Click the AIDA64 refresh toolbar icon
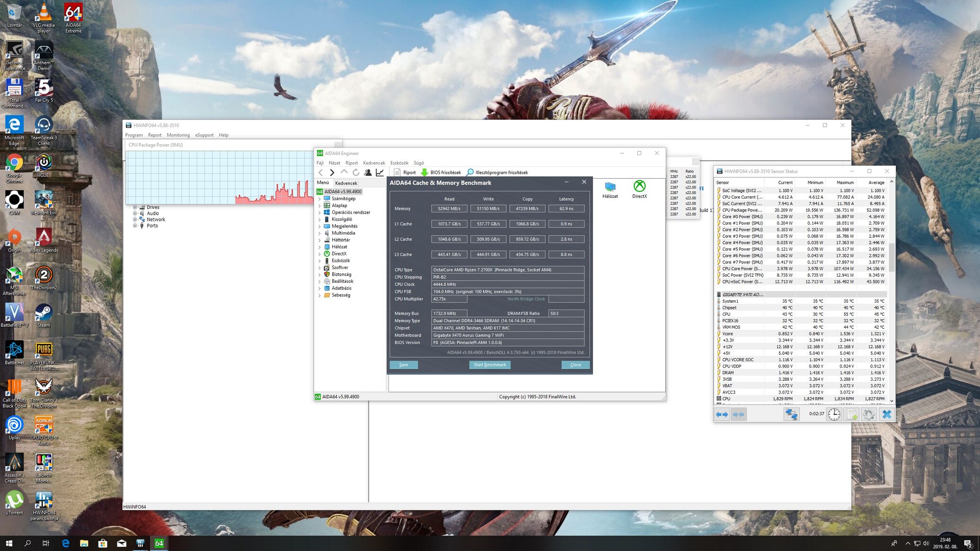 (356, 173)
